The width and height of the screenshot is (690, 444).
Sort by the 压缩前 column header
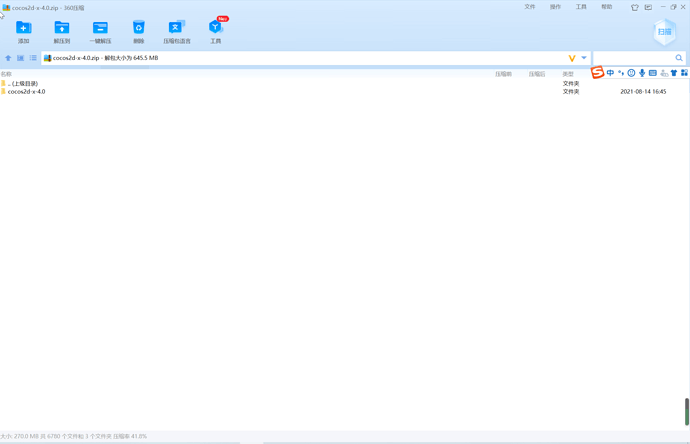coord(503,74)
